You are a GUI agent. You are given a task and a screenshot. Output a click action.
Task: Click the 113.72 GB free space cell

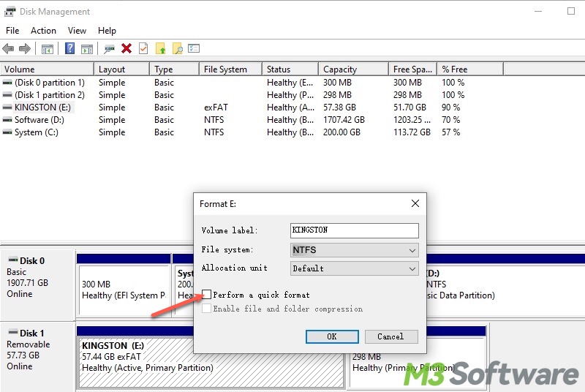click(x=412, y=132)
